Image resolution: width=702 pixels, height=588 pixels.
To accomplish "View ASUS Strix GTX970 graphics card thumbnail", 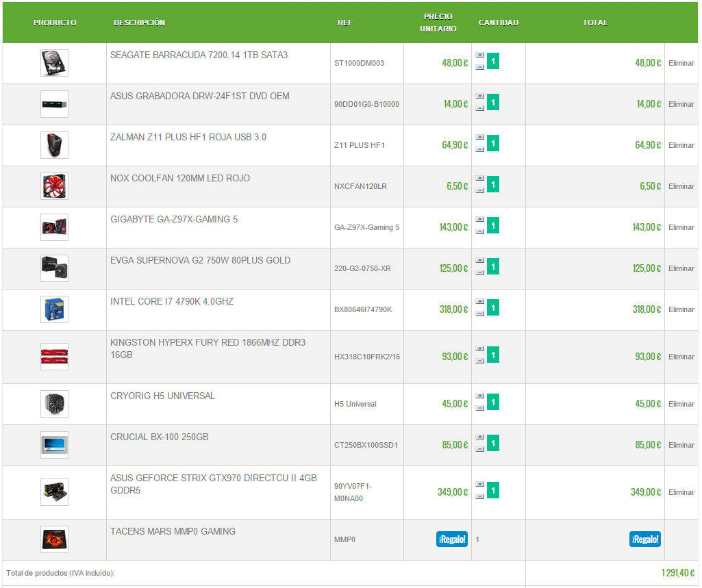I will tap(54, 493).
